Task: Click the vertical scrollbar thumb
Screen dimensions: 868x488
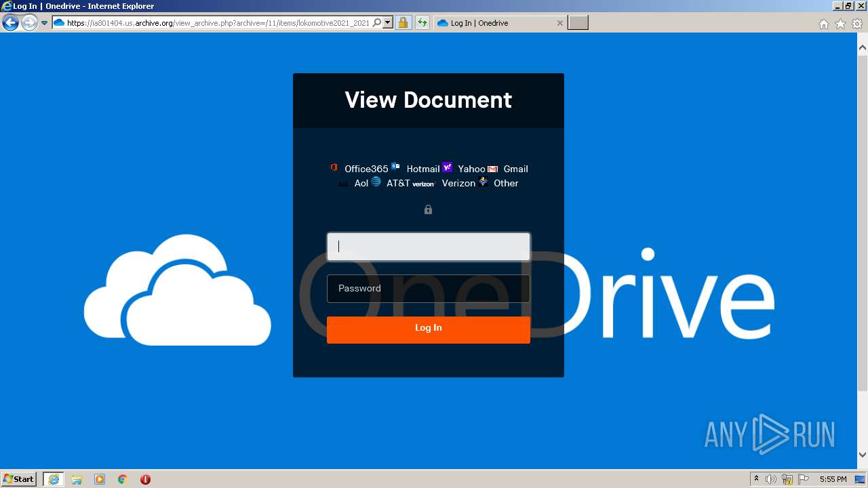Action: 863,224
